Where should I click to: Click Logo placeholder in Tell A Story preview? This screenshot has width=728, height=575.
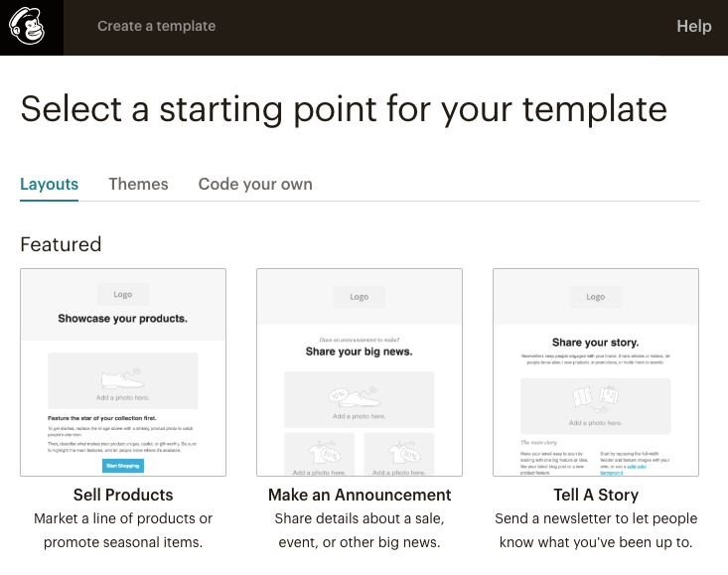tap(596, 296)
